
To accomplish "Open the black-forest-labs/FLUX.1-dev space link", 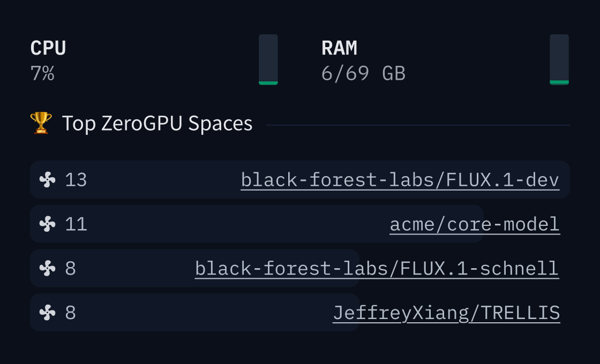I will click(400, 180).
